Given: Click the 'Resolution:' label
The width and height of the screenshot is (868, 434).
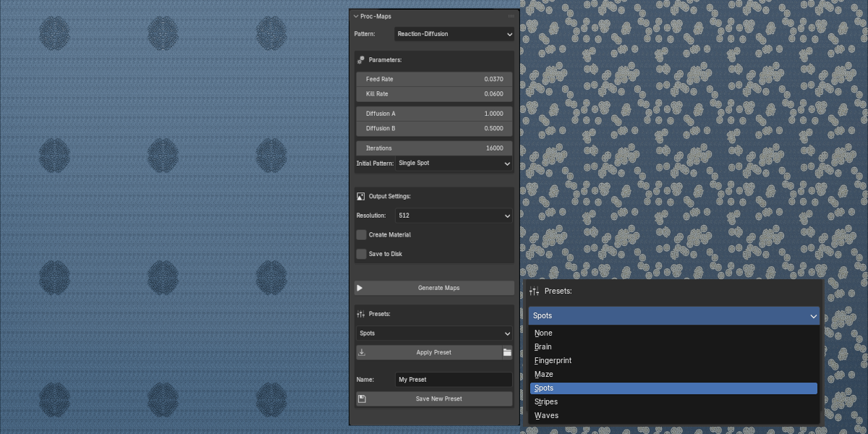Looking at the screenshot, I should click(371, 216).
